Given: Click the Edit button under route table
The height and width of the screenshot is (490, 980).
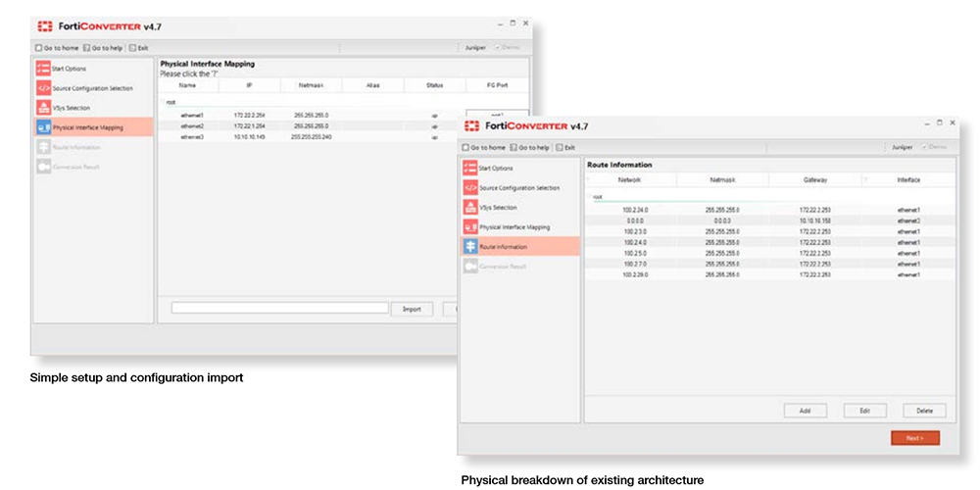Looking at the screenshot, I should point(864,411).
